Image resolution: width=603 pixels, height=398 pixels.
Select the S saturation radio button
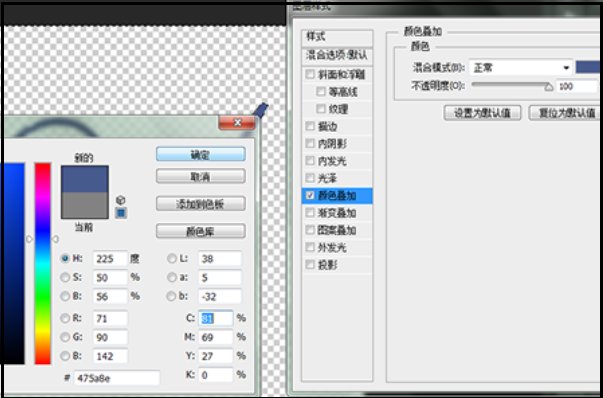[65, 277]
